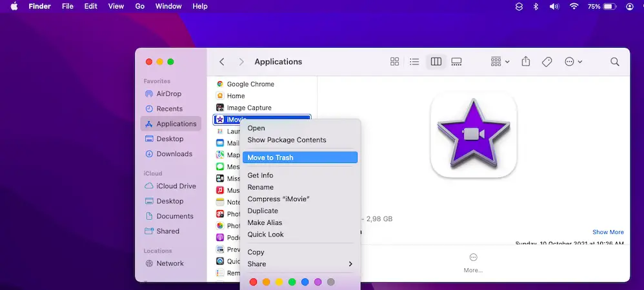Choose Move to Trash from context menu
Viewport: 644px width, 290px height.
point(299,158)
